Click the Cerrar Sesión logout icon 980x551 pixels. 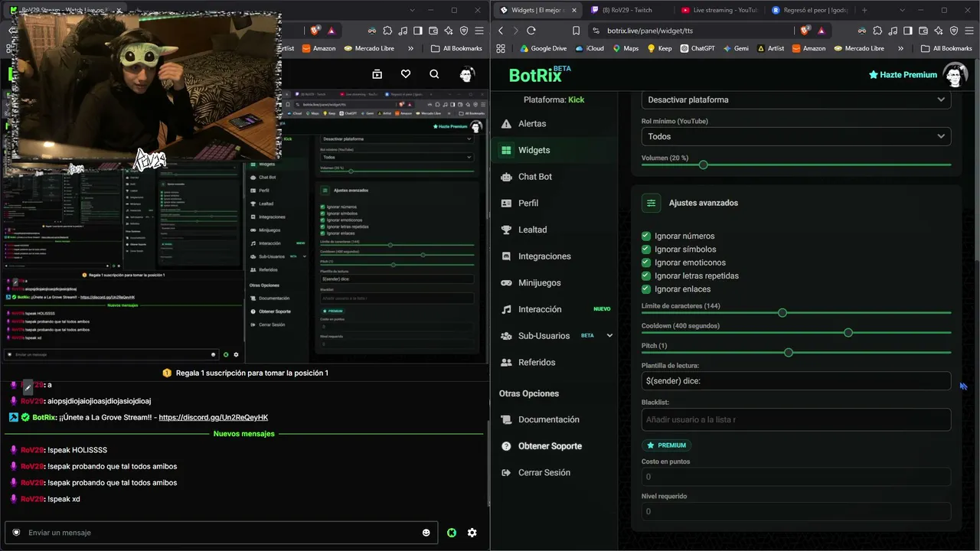505,472
